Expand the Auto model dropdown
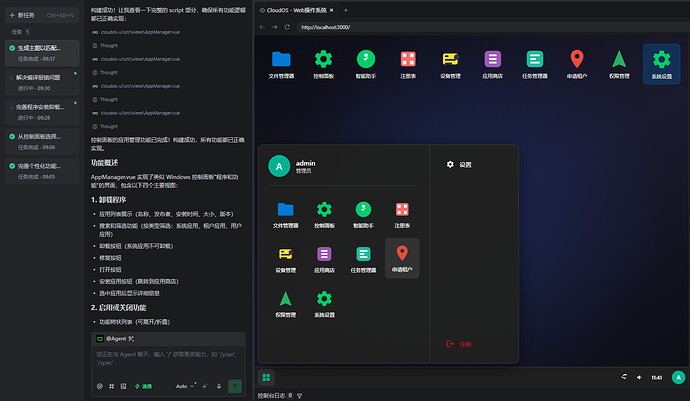This screenshot has width=690, height=401. pos(185,386)
